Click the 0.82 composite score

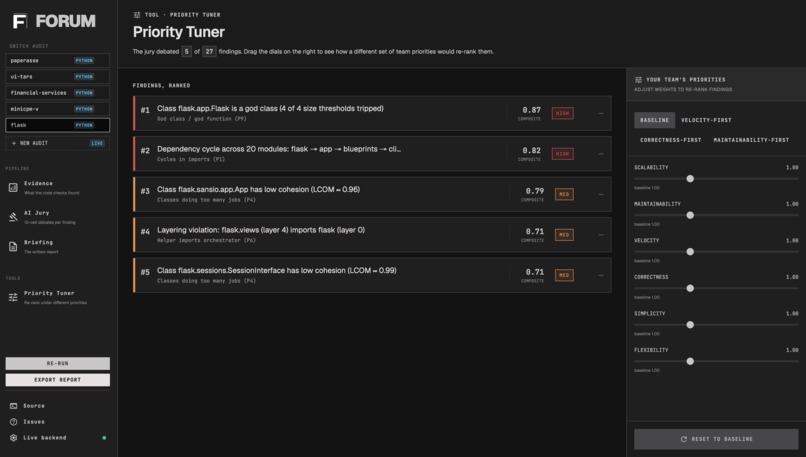coord(532,151)
